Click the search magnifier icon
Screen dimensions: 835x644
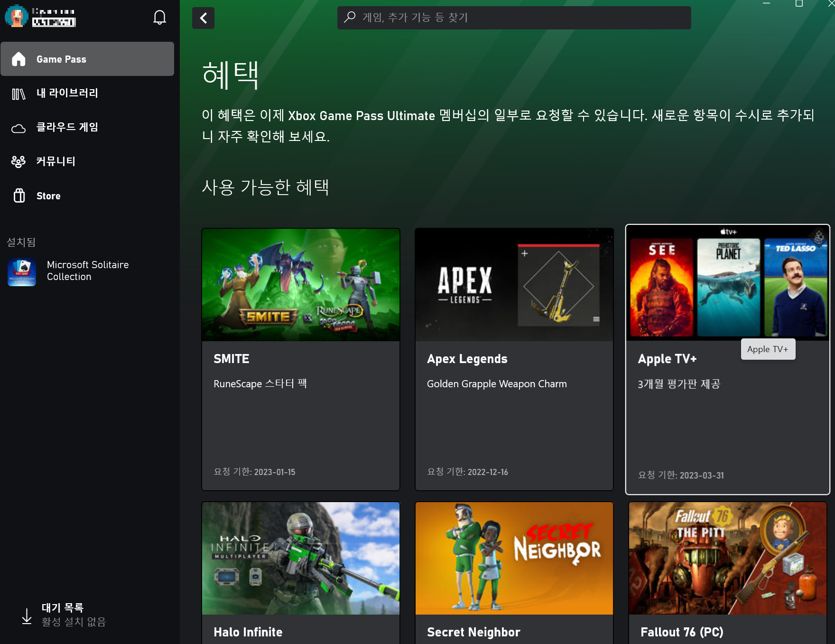pos(350,18)
